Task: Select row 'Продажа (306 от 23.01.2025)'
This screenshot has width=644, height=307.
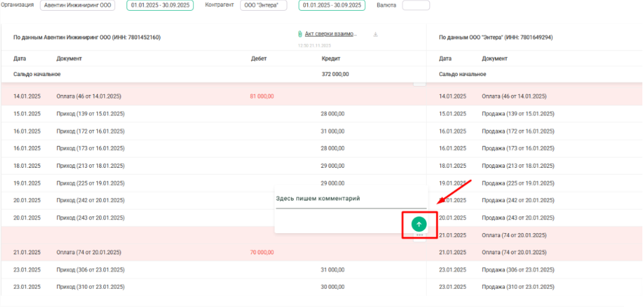Action: 518,270
